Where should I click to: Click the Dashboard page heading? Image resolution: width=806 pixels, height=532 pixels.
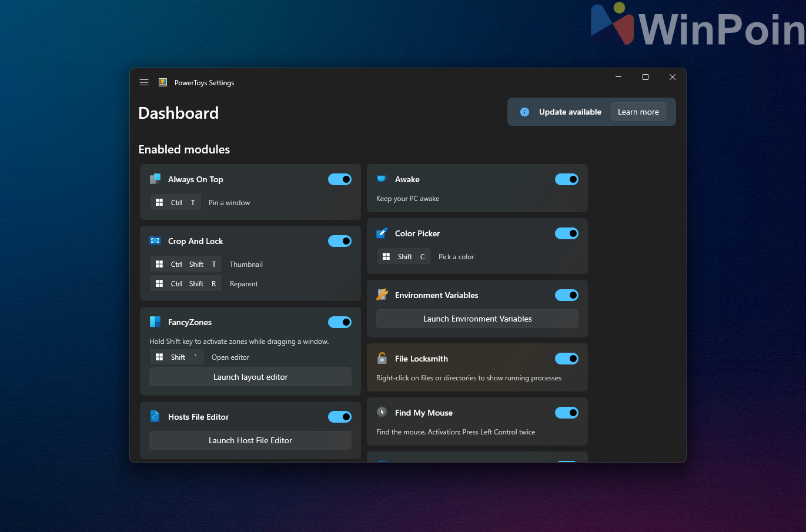pos(179,113)
